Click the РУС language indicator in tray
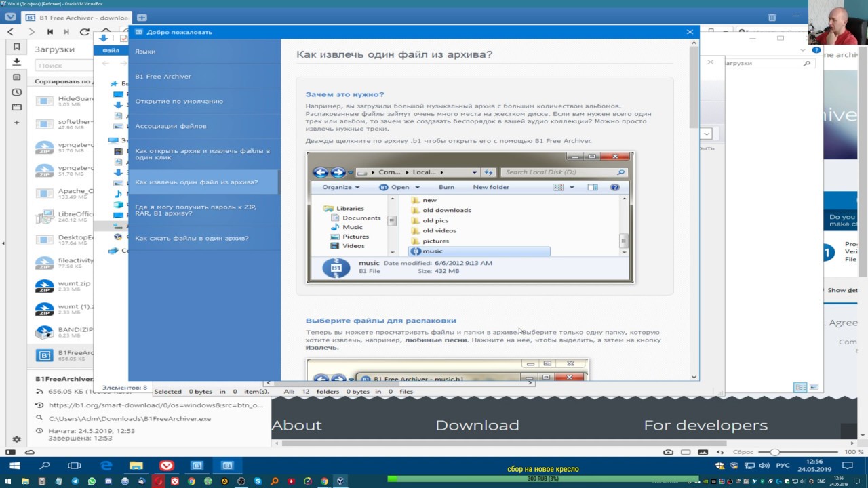Viewport: 868px width, 488px height. click(x=783, y=466)
